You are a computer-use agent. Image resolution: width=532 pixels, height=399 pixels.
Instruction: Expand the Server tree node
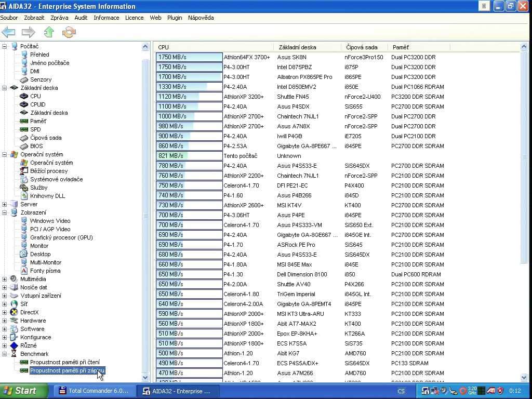click(x=4, y=204)
